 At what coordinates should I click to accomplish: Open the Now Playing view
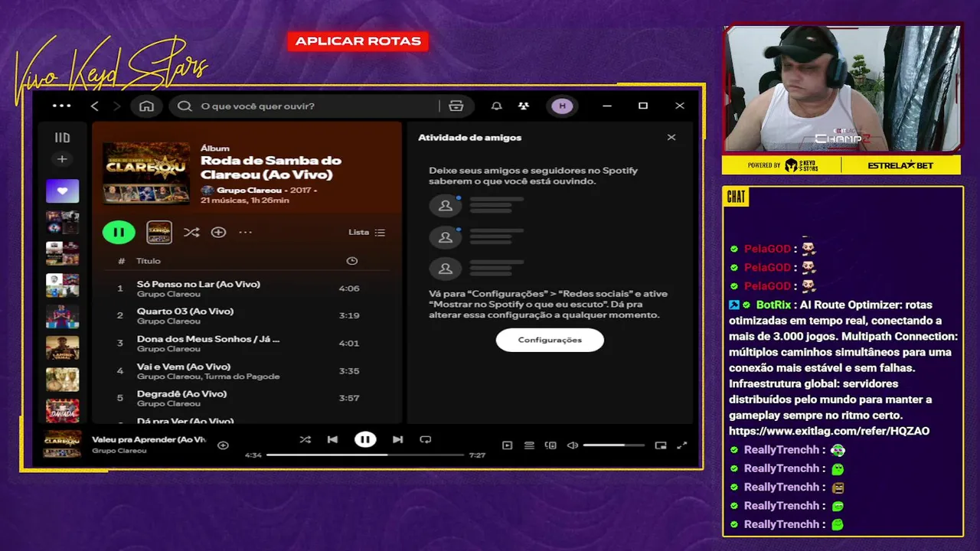pyautogui.click(x=507, y=445)
